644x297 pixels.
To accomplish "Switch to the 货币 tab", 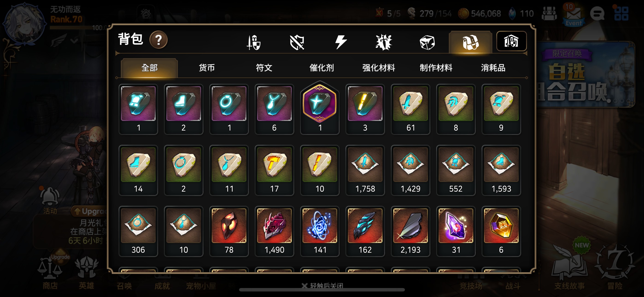I will 207,68.
